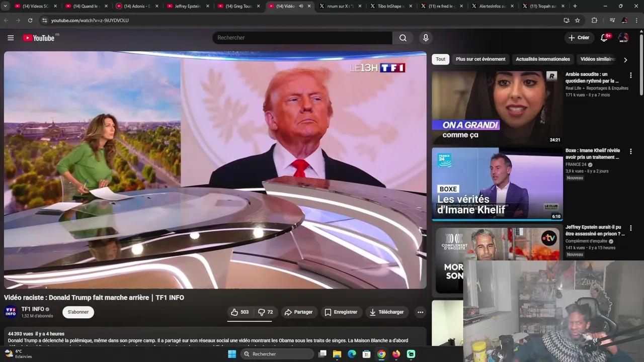The height and width of the screenshot is (362, 644).
Task: Go back with the browser back arrow
Action: coord(6,20)
